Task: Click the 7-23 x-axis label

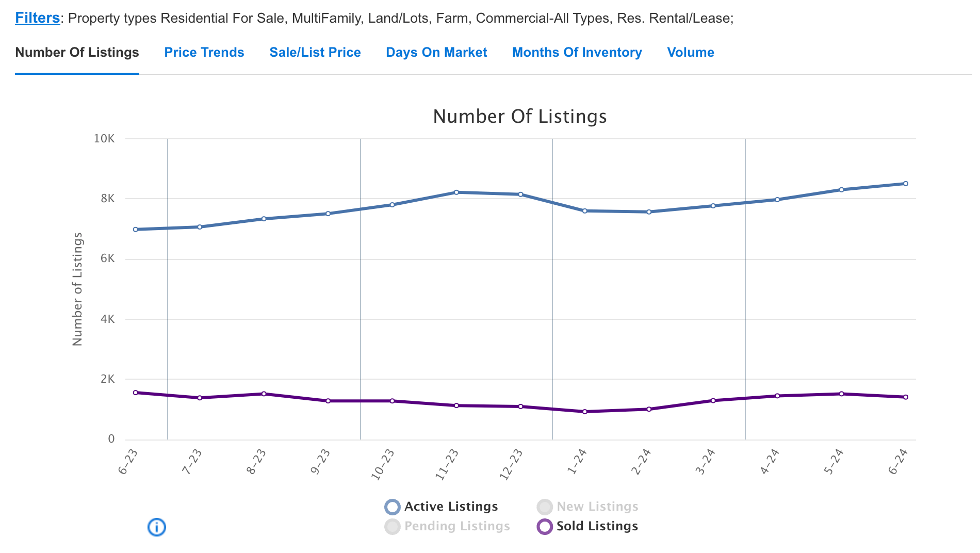Action: click(192, 462)
